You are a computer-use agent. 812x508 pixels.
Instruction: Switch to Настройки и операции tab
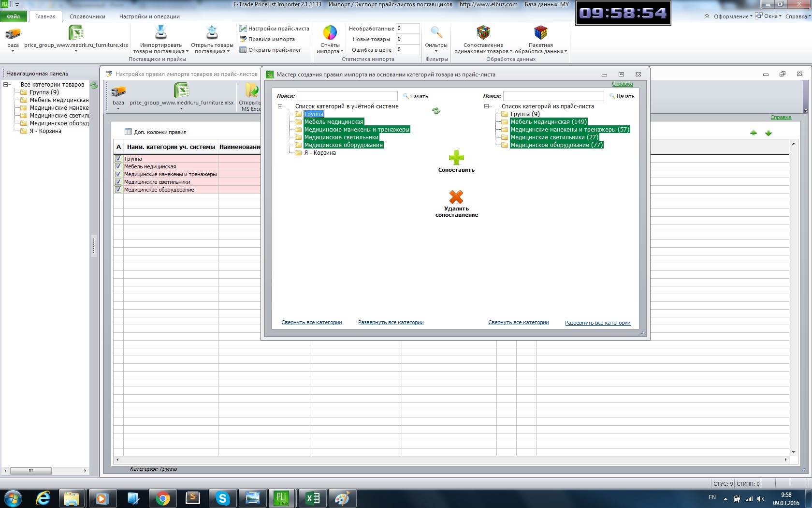[149, 16]
